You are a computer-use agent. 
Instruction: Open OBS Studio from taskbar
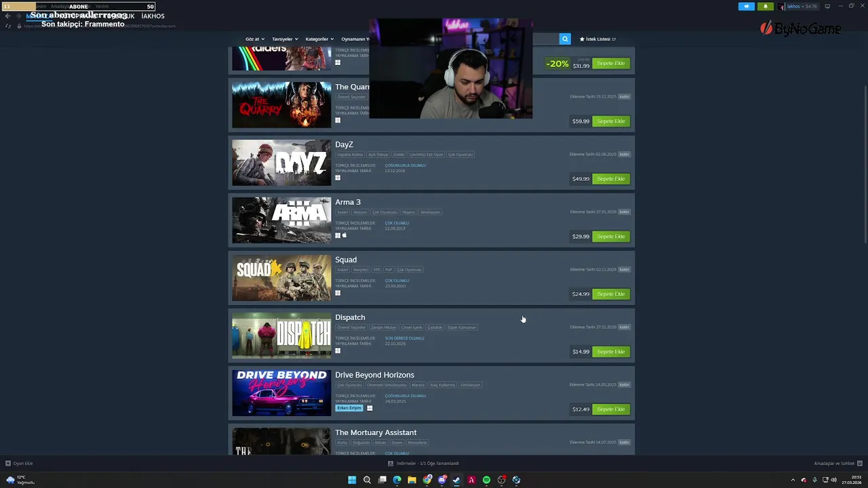(x=501, y=480)
